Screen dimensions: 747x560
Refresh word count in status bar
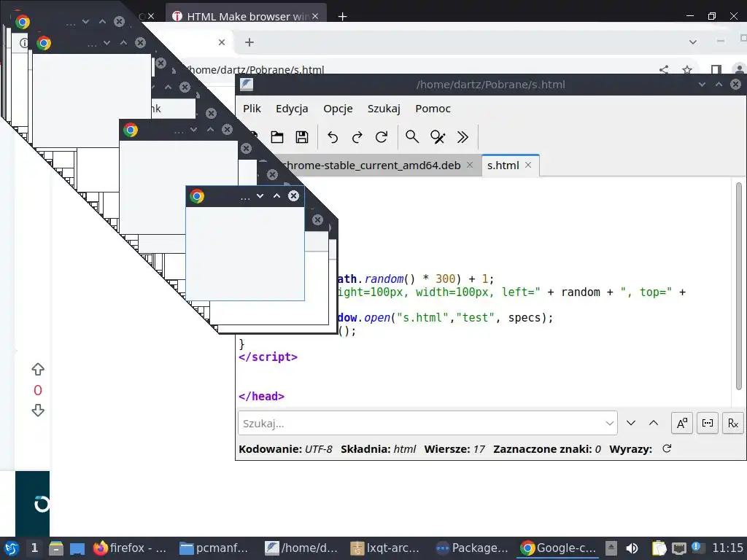667,448
